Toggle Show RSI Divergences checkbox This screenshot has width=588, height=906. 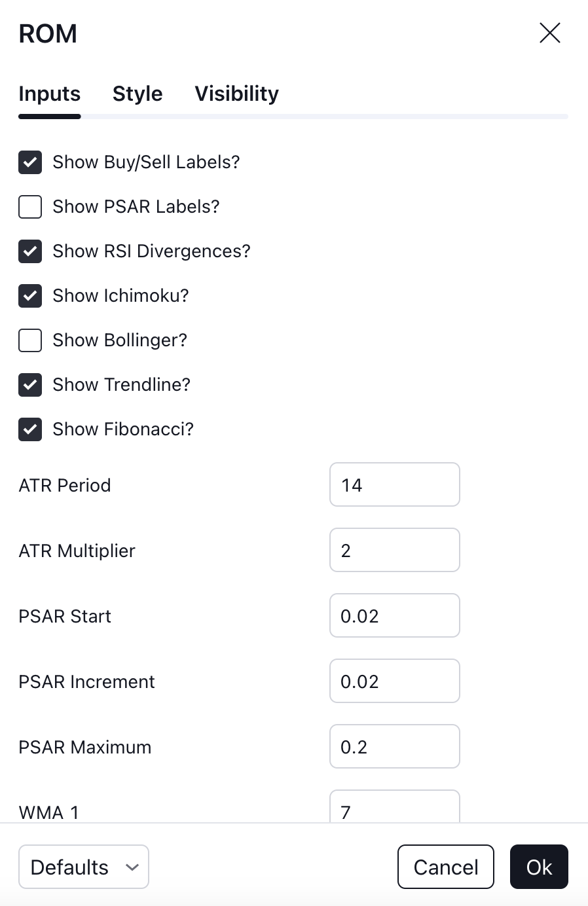click(x=30, y=251)
